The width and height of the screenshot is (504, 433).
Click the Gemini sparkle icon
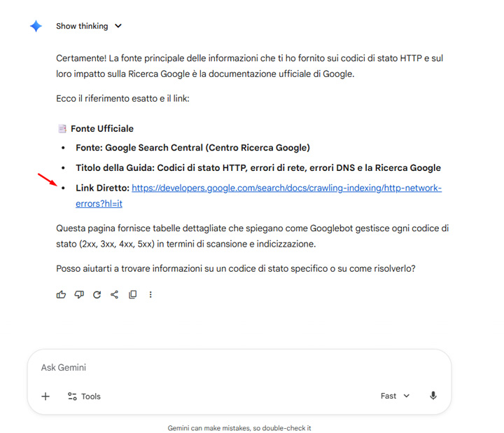pyautogui.click(x=36, y=26)
